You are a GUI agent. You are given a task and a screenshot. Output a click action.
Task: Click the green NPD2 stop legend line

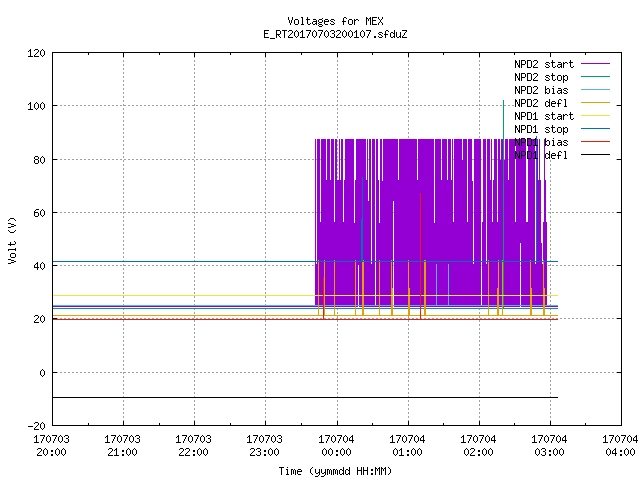[x=595, y=77]
